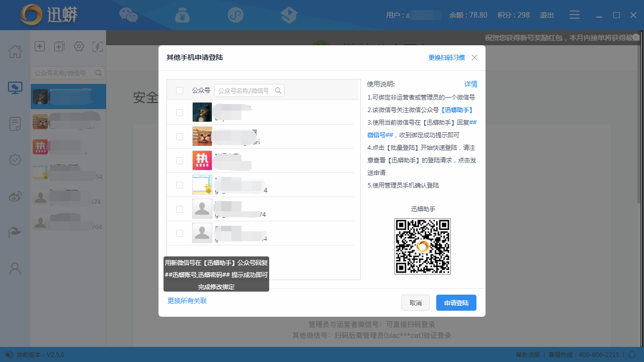Click the stacked plus batch-add icon
The height and width of the screenshot is (362, 644).
(59, 46)
